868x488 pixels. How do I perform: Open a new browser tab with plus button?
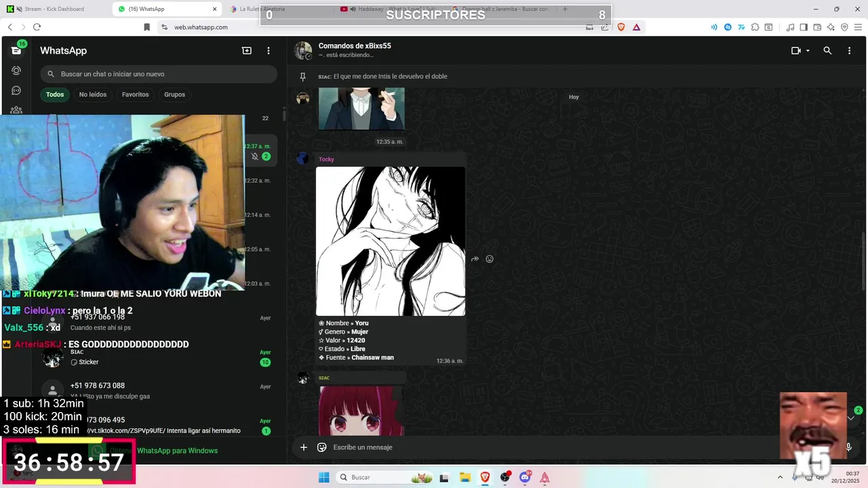(565, 9)
